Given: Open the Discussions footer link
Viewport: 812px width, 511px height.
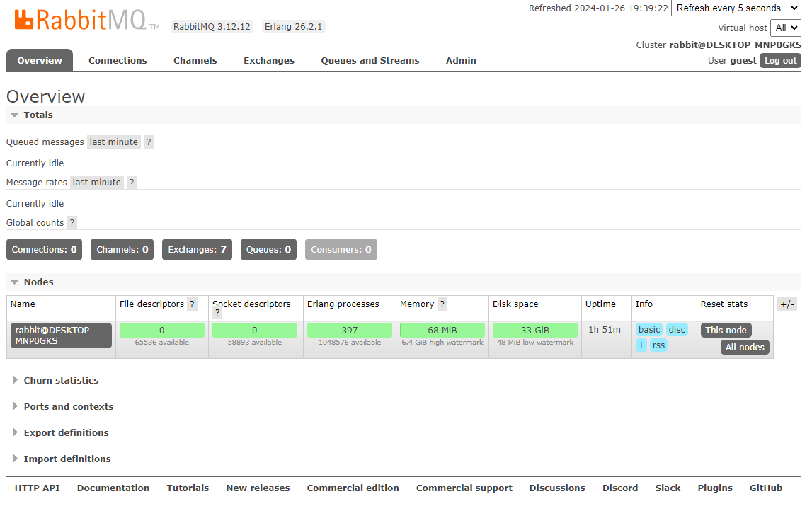Looking at the screenshot, I should coord(557,488).
